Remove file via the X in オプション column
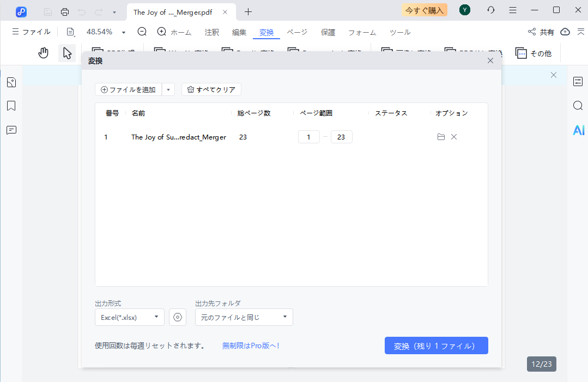This screenshot has height=382, width=588. pos(454,137)
